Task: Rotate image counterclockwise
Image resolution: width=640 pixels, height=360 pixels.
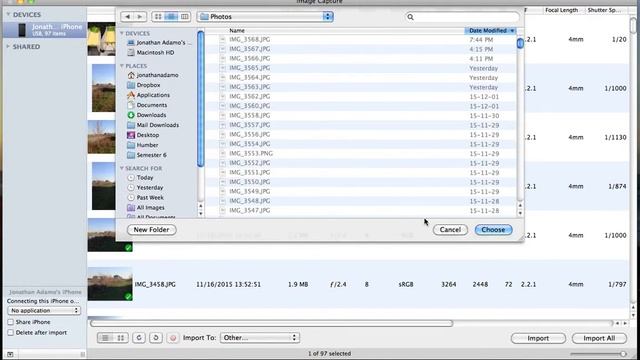Action: pos(139,338)
